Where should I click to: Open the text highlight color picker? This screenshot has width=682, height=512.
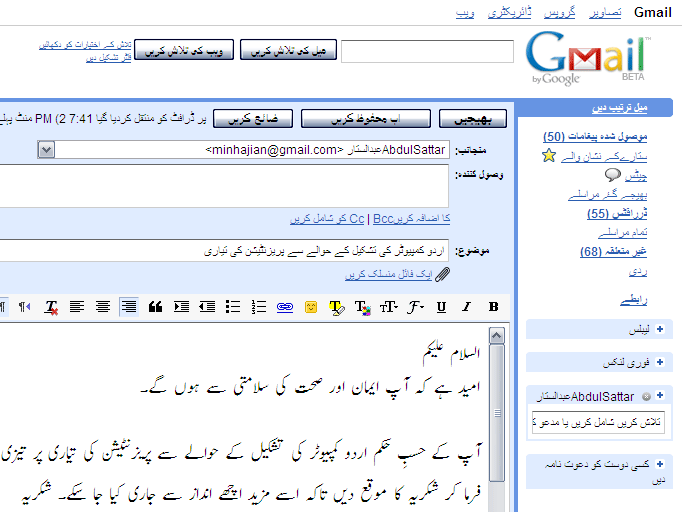[337, 307]
